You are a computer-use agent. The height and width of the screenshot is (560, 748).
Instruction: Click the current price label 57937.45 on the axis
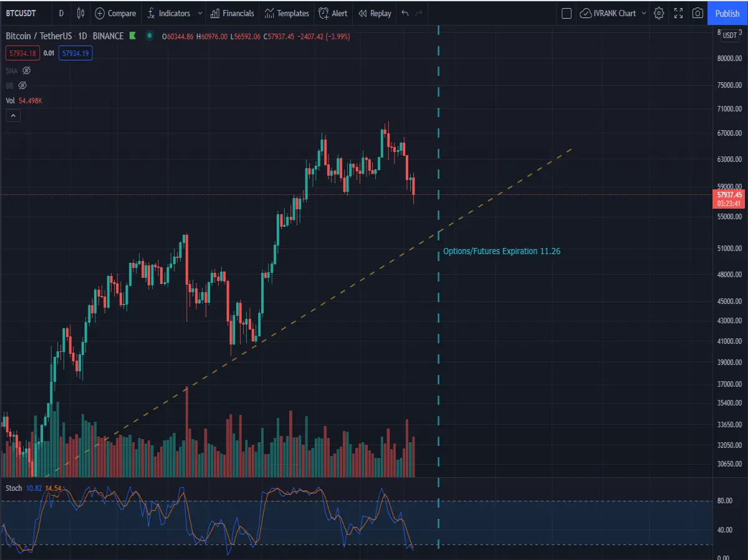(x=728, y=194)
